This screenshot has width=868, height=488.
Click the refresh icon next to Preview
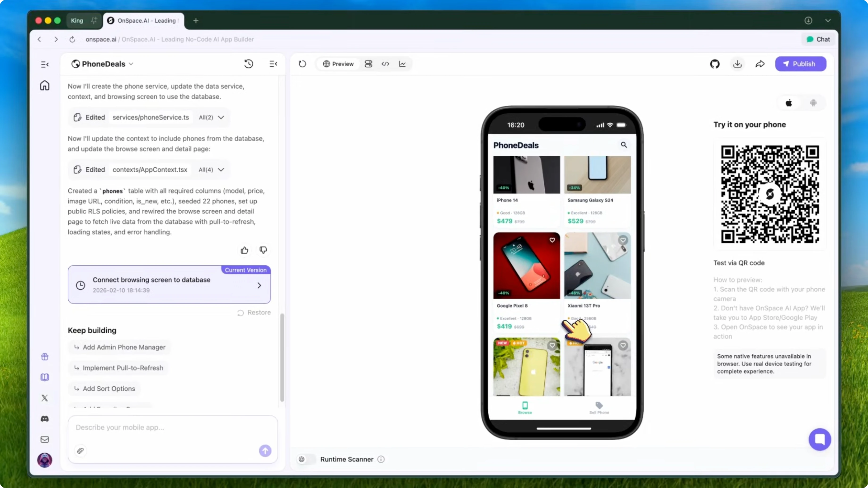point(302,64)
